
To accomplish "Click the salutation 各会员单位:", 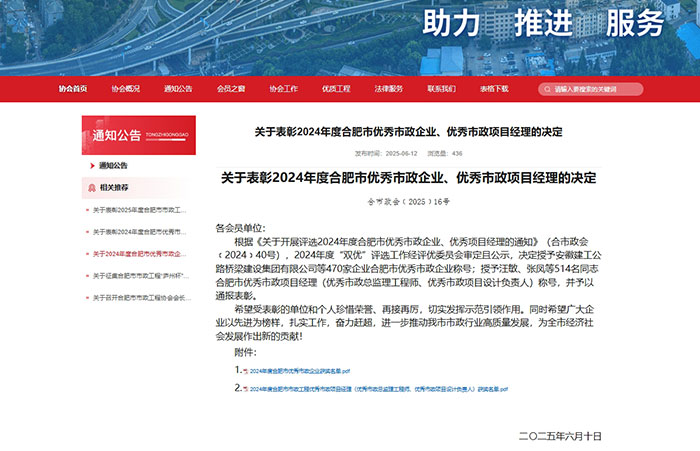I will [240, 228].
